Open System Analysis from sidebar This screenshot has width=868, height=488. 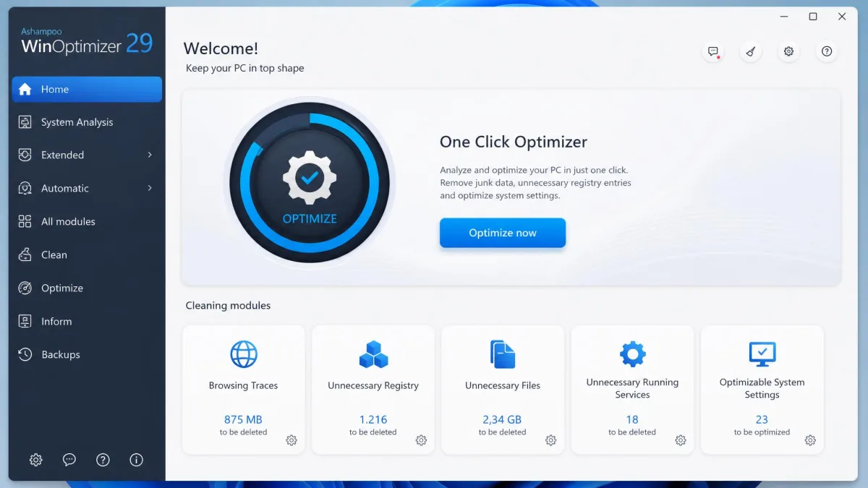(x=87, y=122)
